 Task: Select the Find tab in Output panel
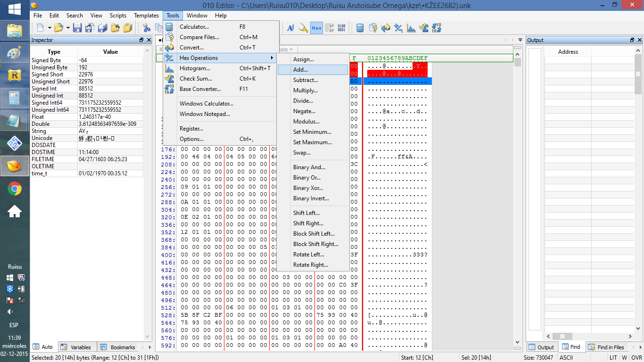571,347
